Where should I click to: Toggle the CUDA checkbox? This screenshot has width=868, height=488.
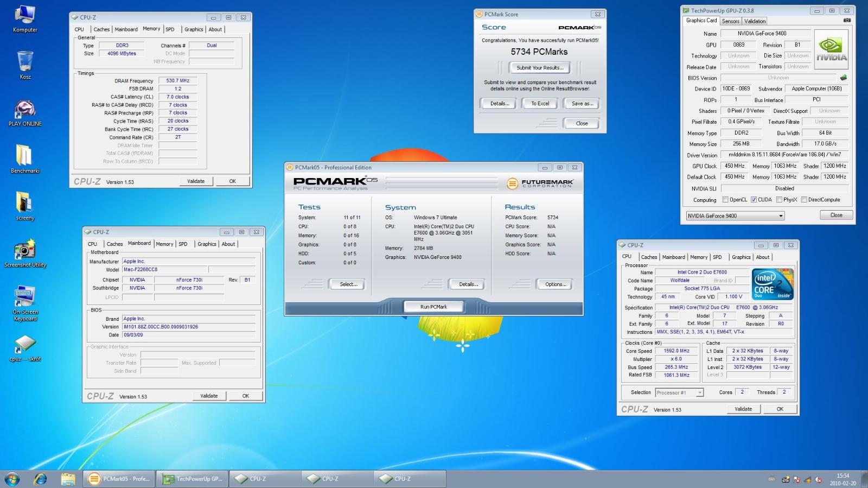click(x=754, y=200)
